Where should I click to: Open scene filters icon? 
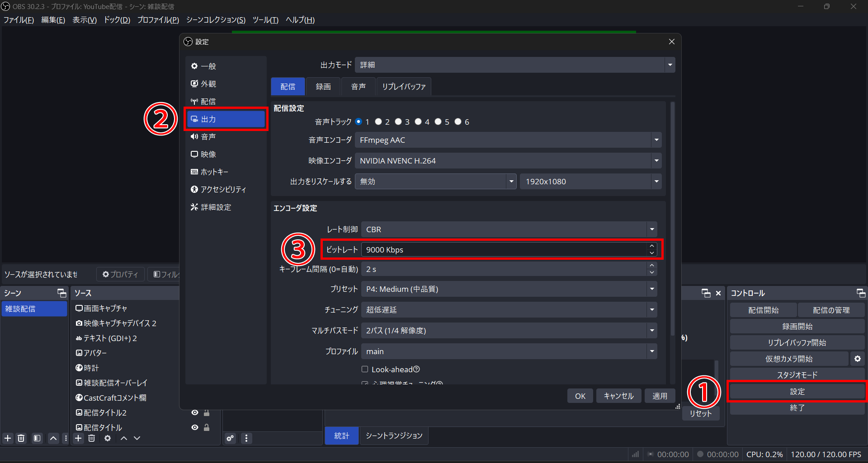pos(37,438)
